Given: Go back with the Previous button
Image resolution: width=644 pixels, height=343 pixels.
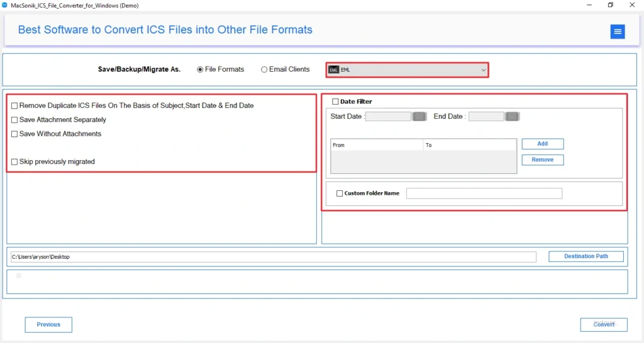Looking at the screenshot, I should pyautogui.click(x=48, y=325).
